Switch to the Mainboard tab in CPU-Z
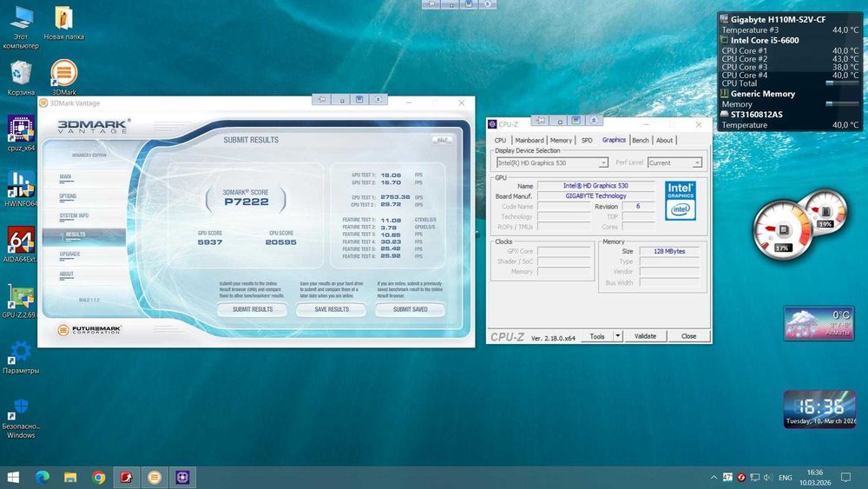The image size is (868, 489). click(x=529, y=140)
